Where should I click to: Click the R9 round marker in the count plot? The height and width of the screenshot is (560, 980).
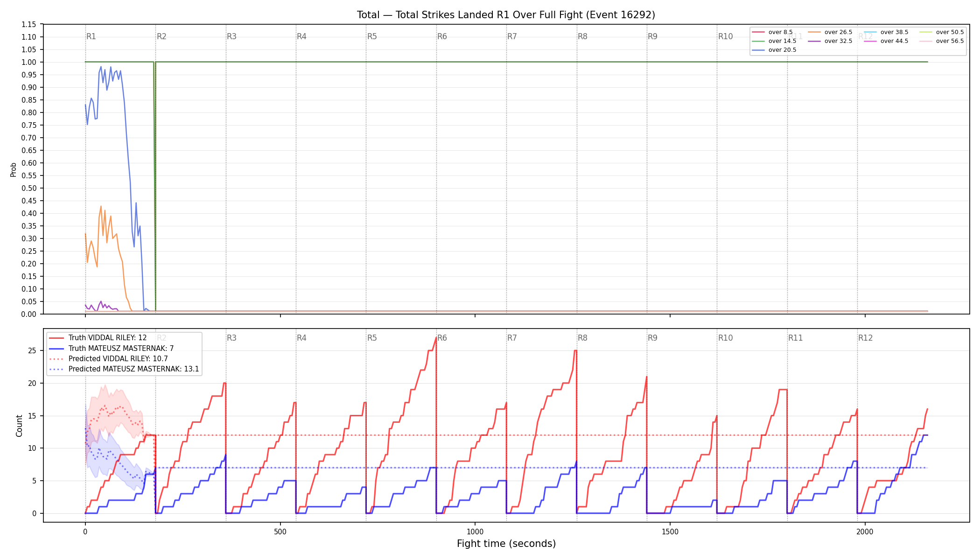[x=652, y=338]
